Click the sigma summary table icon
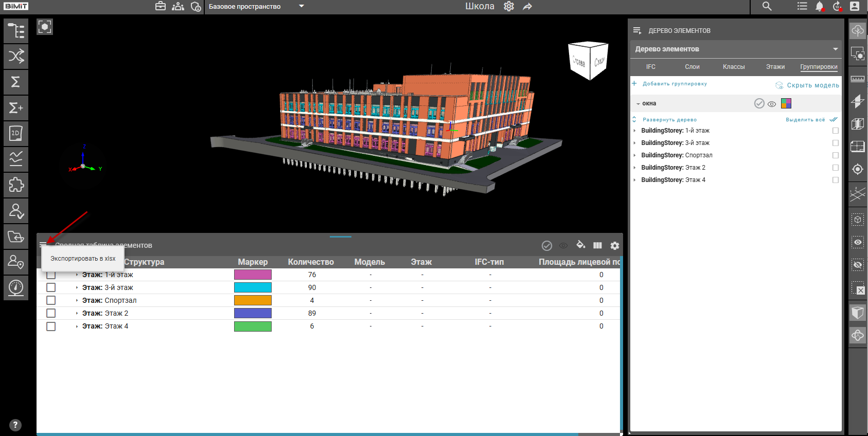This screenshot has width=868, height=436. coord(16,82)
